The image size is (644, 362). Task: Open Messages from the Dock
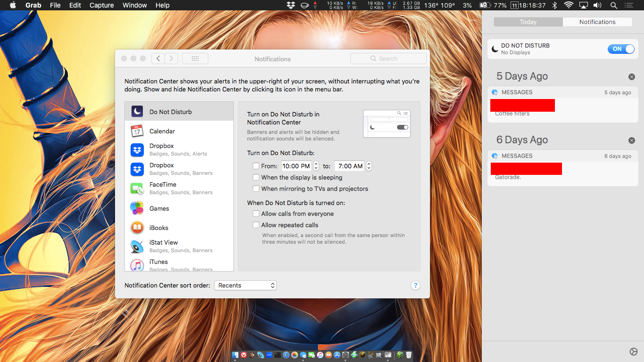coord(303,354)
